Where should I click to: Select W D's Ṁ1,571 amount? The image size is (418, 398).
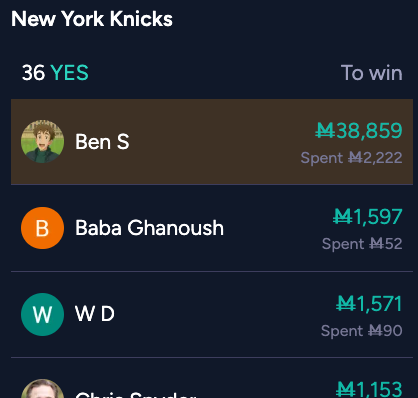(x=369, y=304)
